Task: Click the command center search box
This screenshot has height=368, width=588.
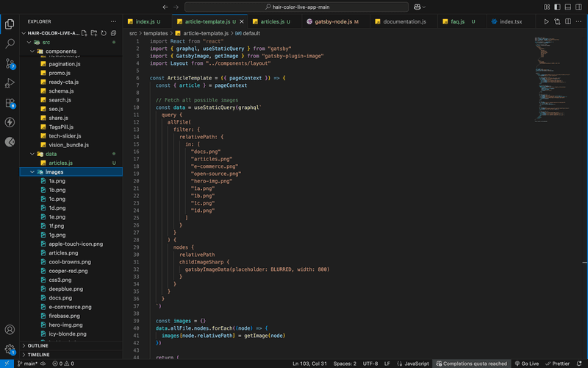Action: coord(296,7)
